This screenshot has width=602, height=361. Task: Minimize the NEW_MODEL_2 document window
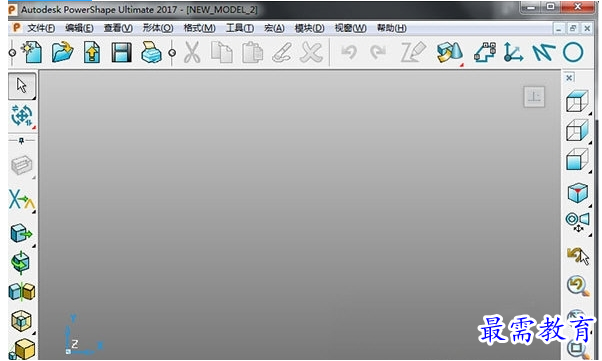pyautogui.click(x=559, y=28)
